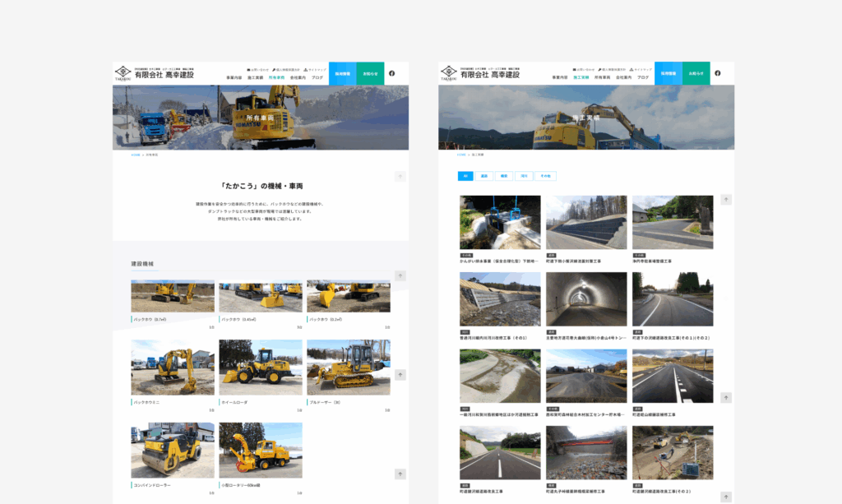Click HOME breadcrumb link on right page
842x504 pixels.
click(461, 155)
